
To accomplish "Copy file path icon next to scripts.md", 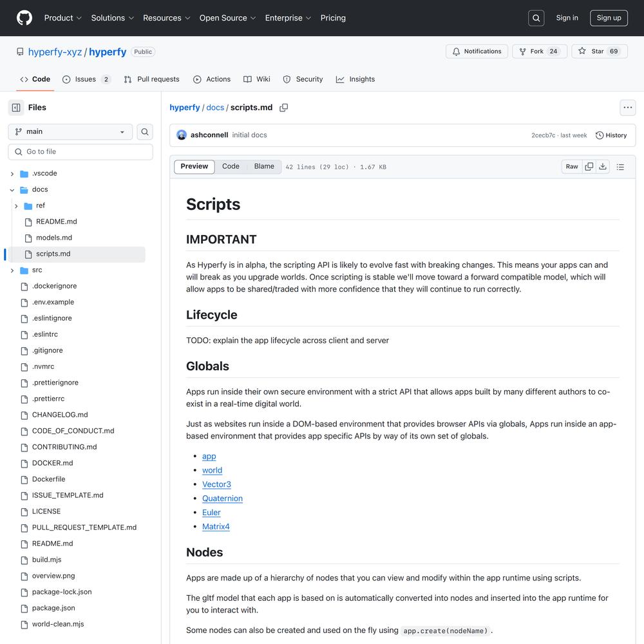I will tap(283, 108).
